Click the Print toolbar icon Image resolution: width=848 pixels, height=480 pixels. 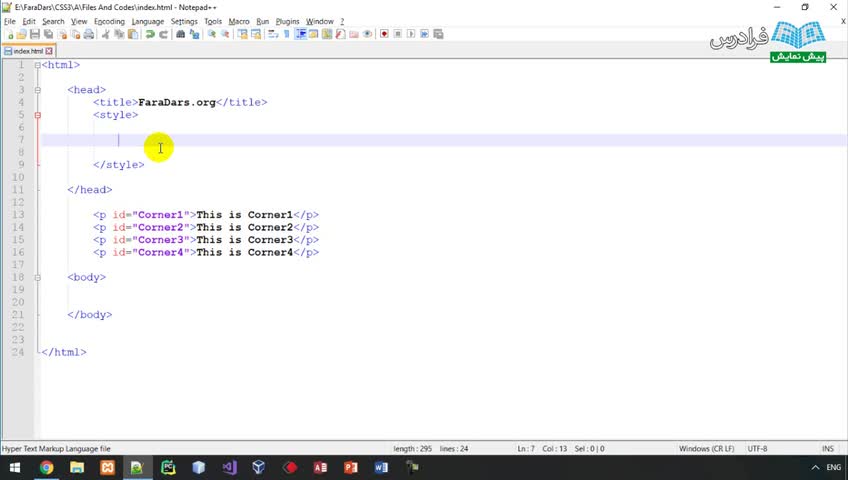point(89,34)
